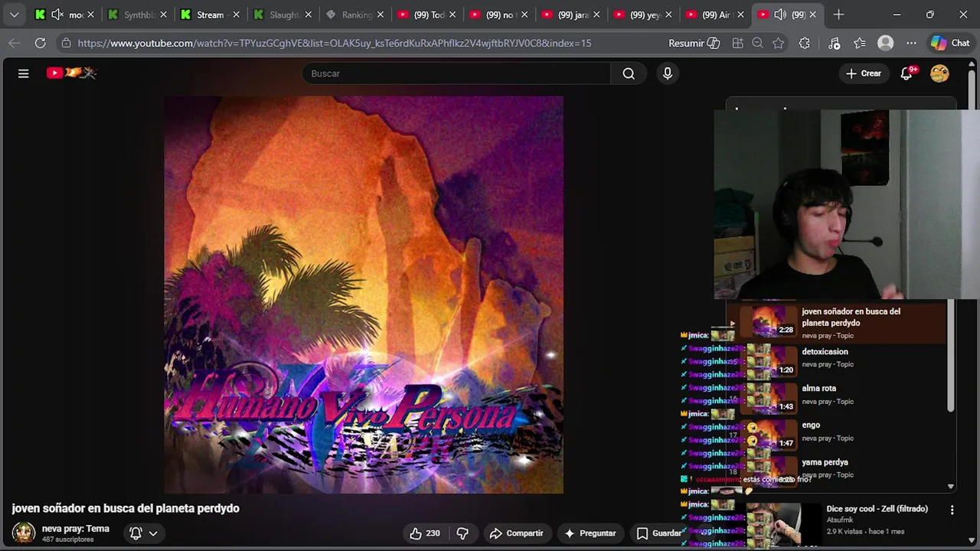Like the video with 230 likes

(425, 533)
